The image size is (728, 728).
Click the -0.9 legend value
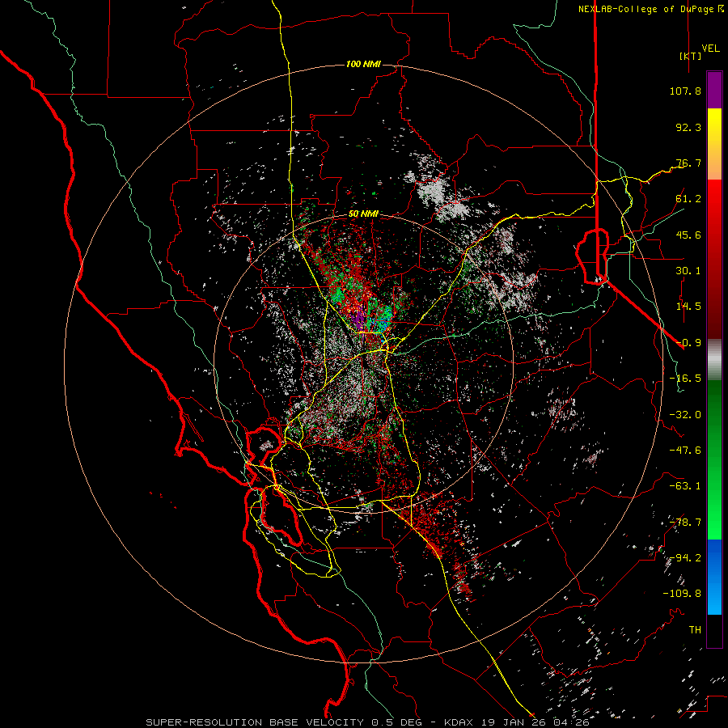click(688, 343)
